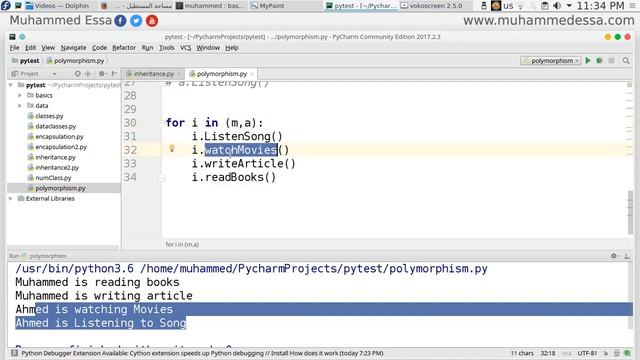Hide the Project tool window

pos(114,73)
